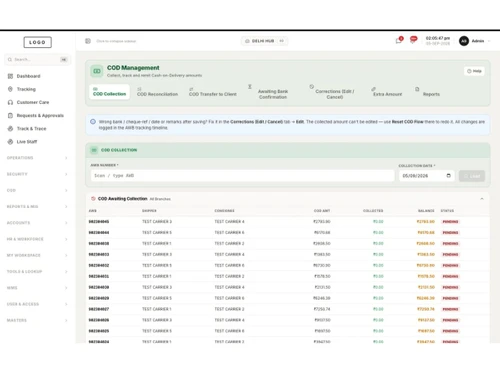Screen dimensions: 500x375
Task: Click the All Branches label
Action: [x=160, y=199]
